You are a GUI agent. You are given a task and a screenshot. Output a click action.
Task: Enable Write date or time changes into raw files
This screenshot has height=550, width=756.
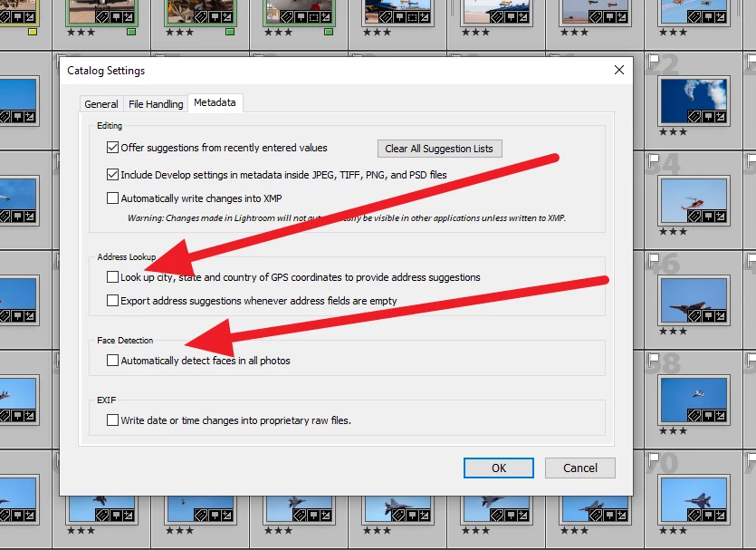coord(112,420)
